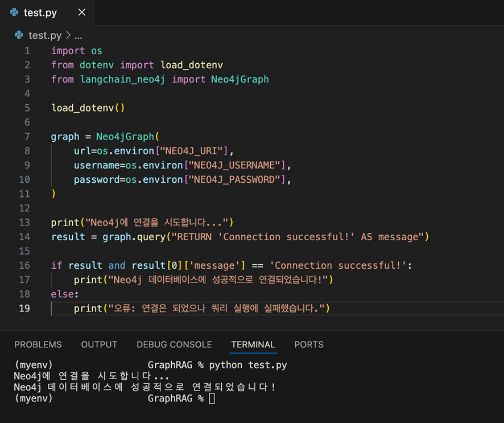Image resolution: width=504 pixels, height=423 pixels.
Task: Click line number 1 in the gutter
Action: click(27, 51)
